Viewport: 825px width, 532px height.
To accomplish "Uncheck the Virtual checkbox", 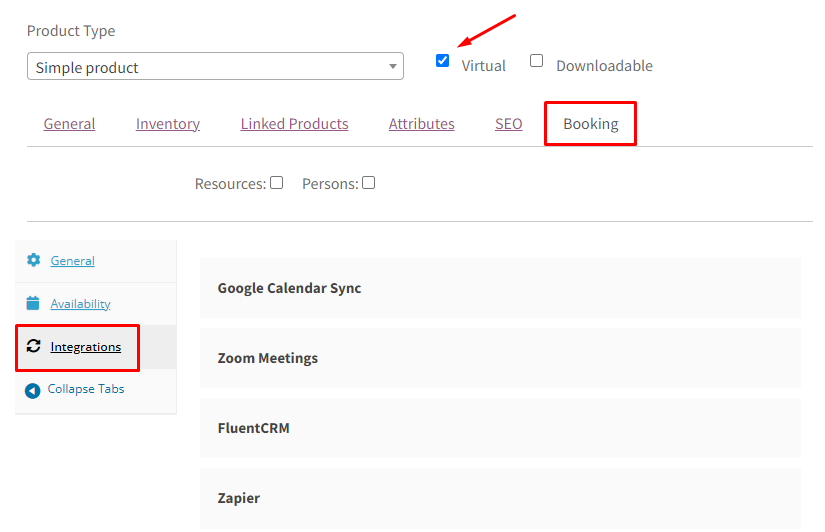I will coord(442,61).
